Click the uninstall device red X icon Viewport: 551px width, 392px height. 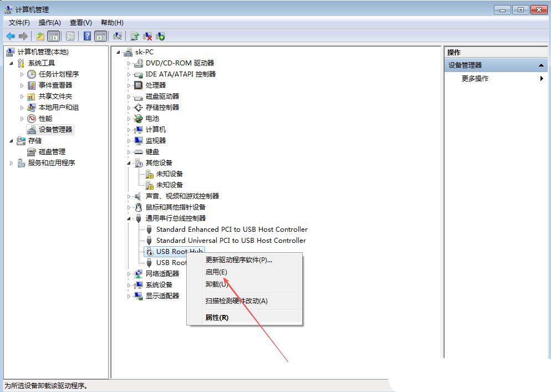147,36
